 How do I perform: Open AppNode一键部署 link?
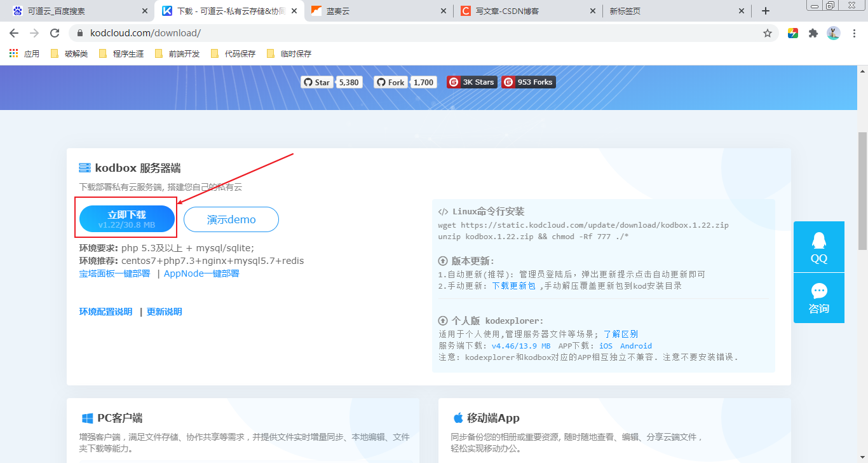201,273
